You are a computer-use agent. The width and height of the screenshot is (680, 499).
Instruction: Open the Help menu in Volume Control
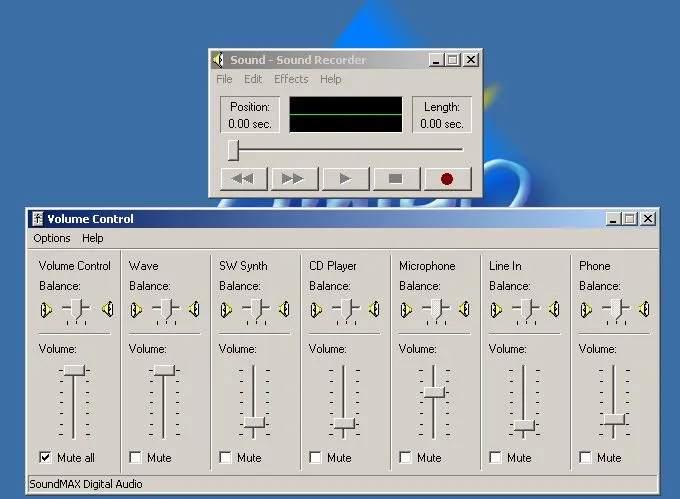click(x=92, y=238)
